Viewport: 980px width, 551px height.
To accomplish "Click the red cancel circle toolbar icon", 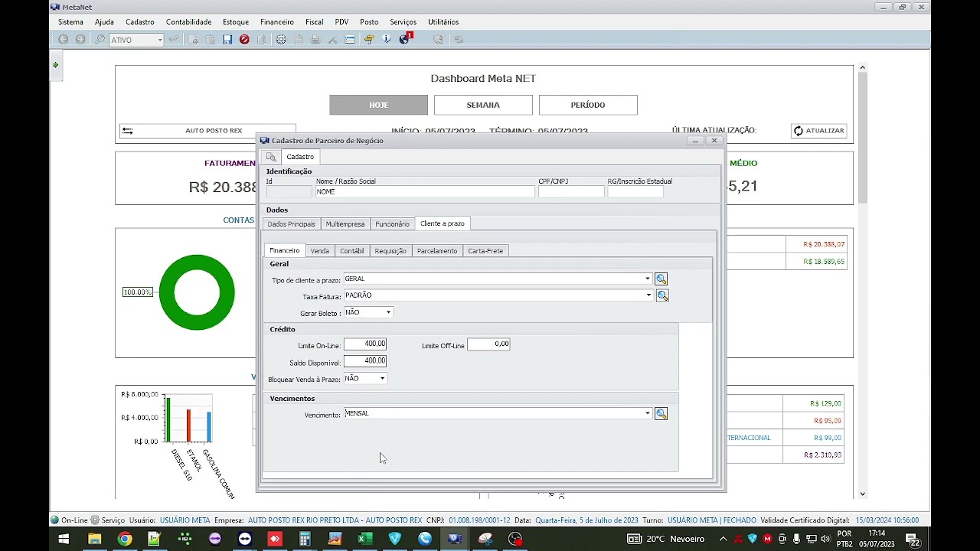I will pos(244,39).
